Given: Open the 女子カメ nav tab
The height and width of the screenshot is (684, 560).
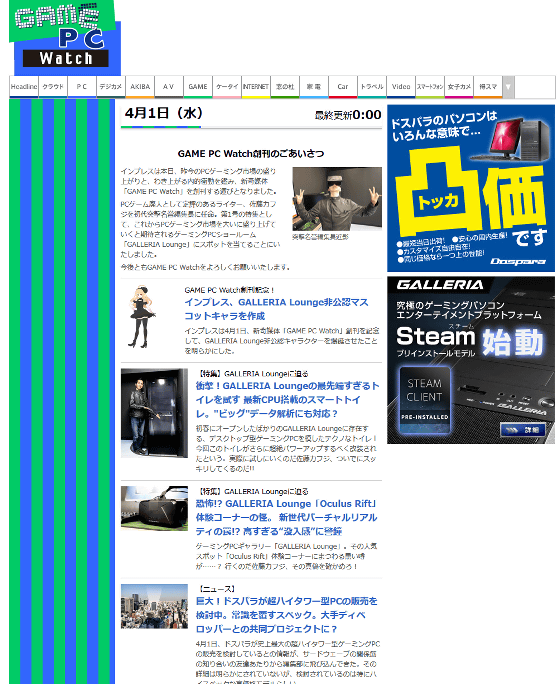Looking at the screenshot, I should click(x=459, y=87).
